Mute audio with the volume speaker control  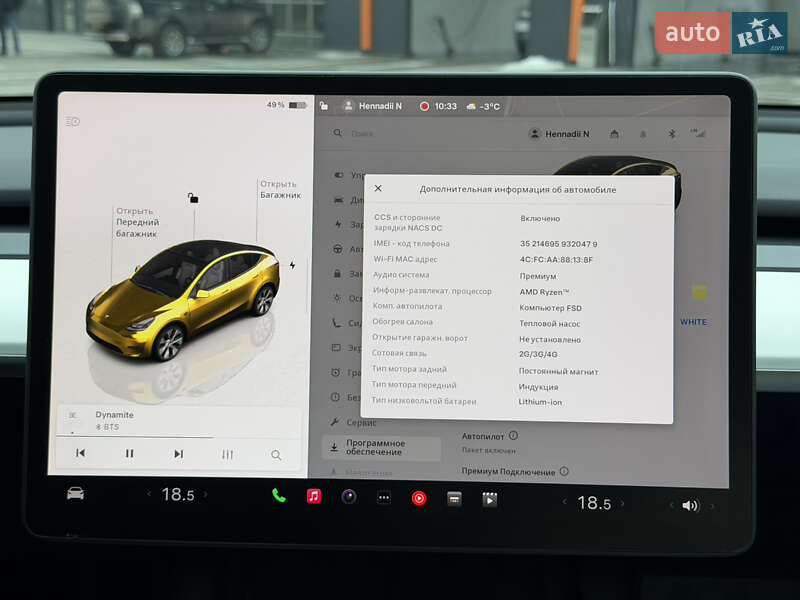(686, 504)
